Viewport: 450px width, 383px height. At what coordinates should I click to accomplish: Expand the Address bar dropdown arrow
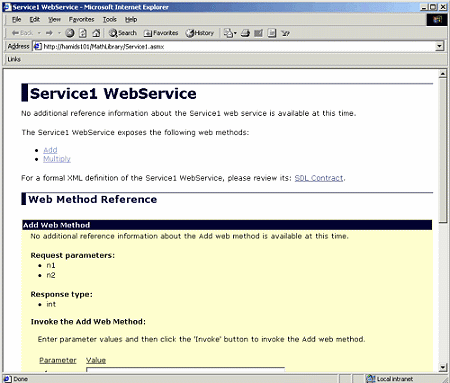coord(440,46)
